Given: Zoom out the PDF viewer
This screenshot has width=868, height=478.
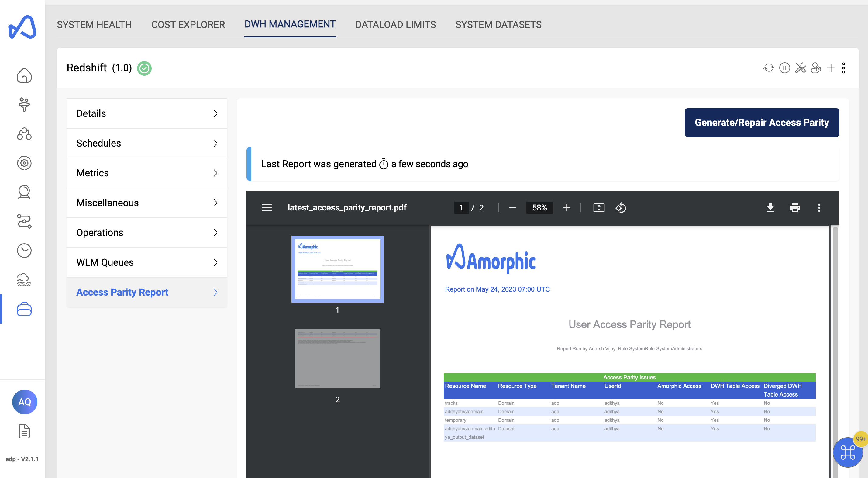Looking at the screenshot, I should 512,208.
